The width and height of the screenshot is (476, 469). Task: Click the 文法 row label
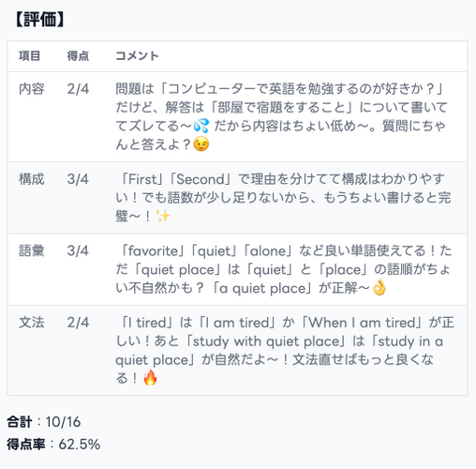coord(32,323)
